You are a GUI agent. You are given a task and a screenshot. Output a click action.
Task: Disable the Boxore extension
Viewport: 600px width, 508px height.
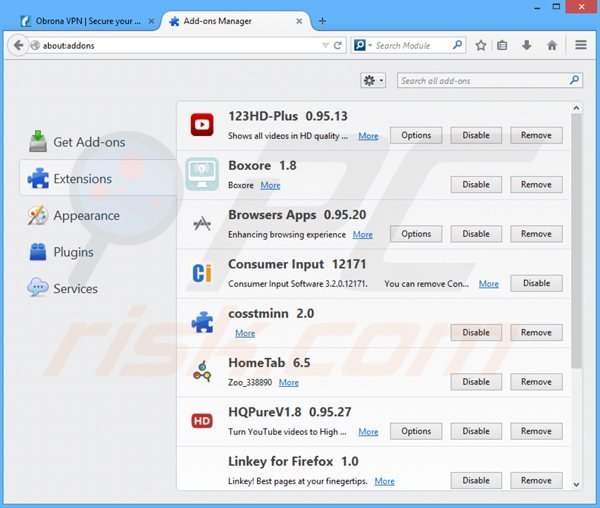[x=476, y=185]
